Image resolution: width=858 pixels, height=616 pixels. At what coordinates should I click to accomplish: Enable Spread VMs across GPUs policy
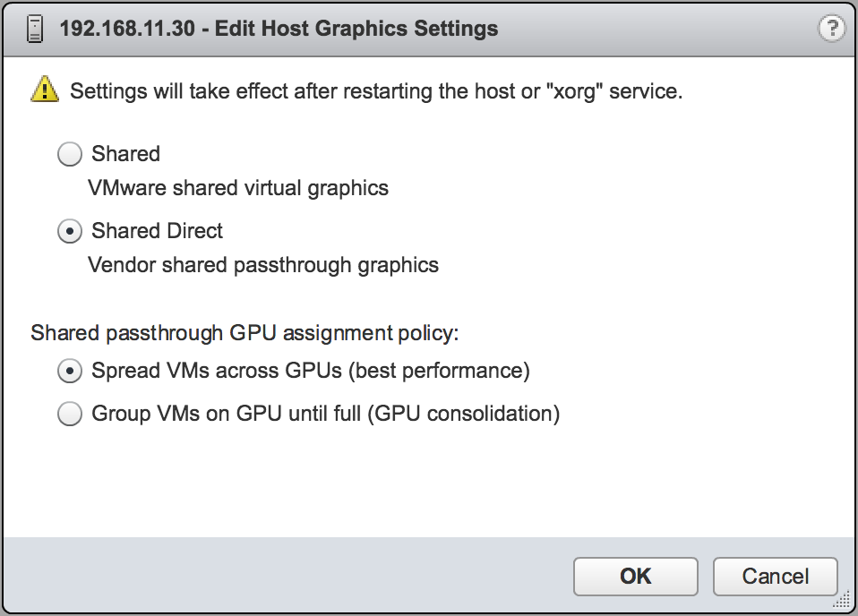click(x=69, y=370)
